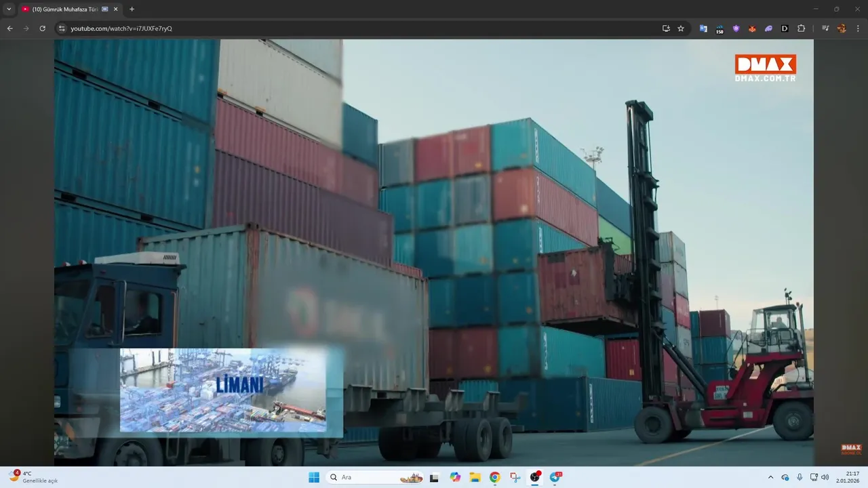This screenshot has height=488, width=868.
Task: Open the Chrome three-dot menu
Action: pos(858,28)
